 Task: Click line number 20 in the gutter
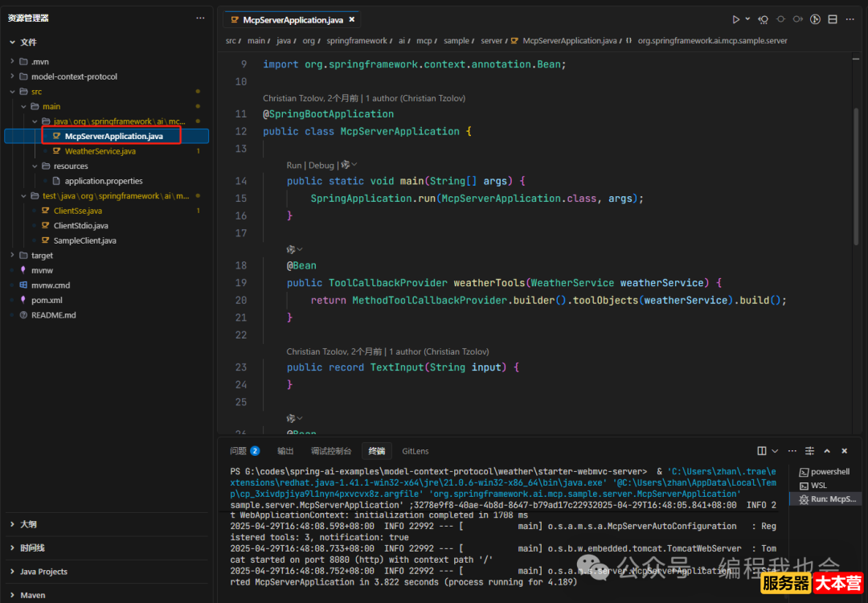click(241, 300)
